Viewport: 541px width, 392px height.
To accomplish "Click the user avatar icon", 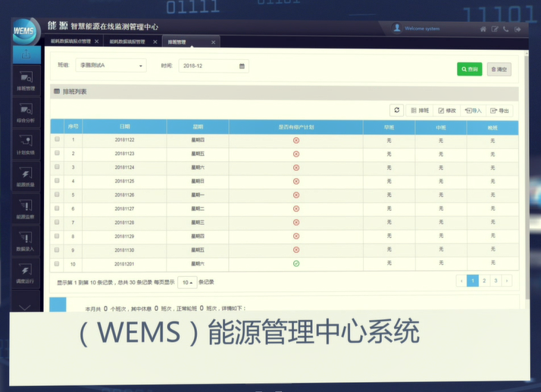I will tap(397, 28).
